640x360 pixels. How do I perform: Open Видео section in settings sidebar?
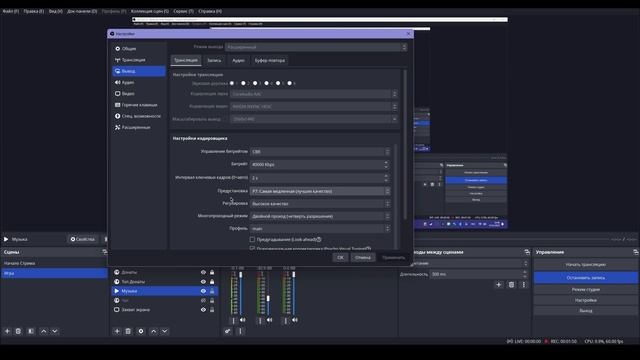139,93
